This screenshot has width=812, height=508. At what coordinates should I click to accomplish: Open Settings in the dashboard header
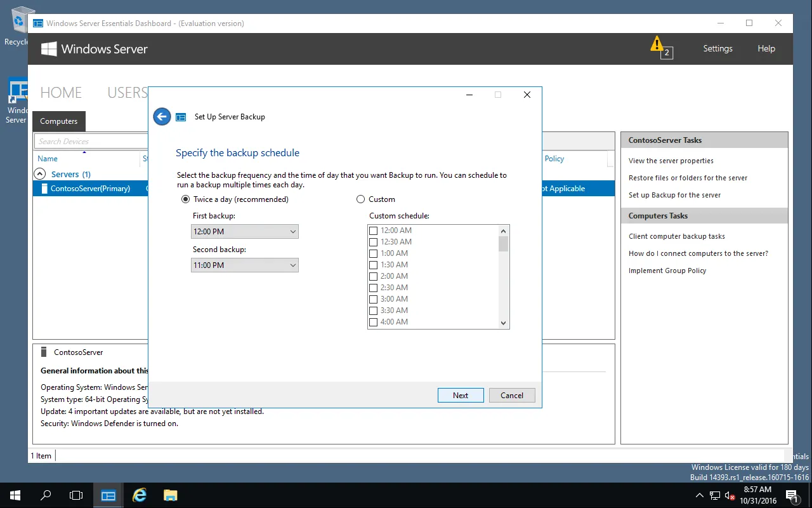(x=717, y=48)
